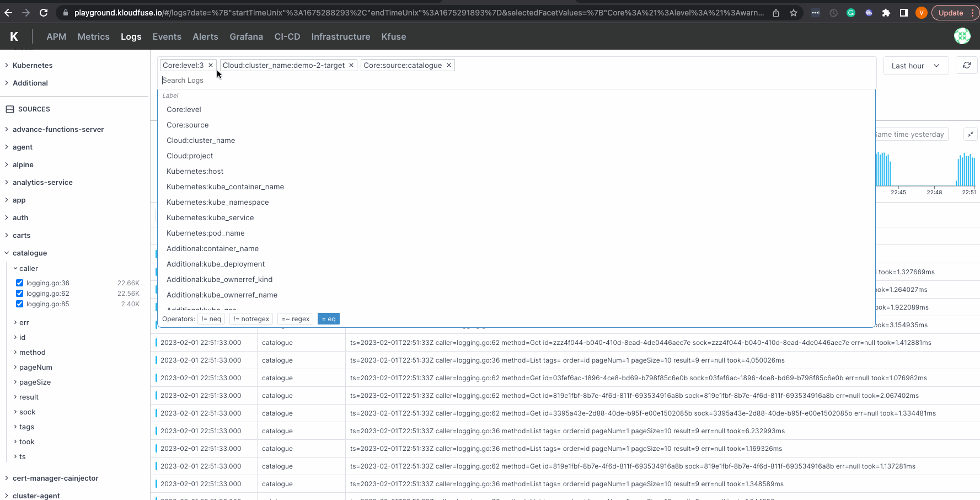Open the Grafana navigation item
The width and height of the screenshot is (980, 500).
coord(246,36)
